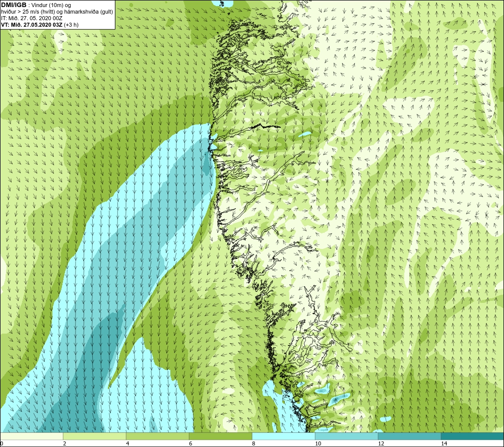Click the scale label 14
This screenshot has height=447, width=504.
point(444,443)
